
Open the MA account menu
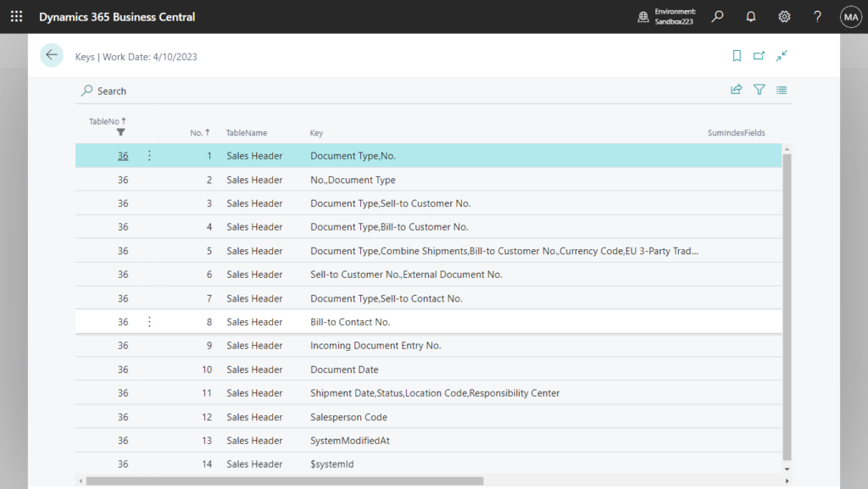850,16
